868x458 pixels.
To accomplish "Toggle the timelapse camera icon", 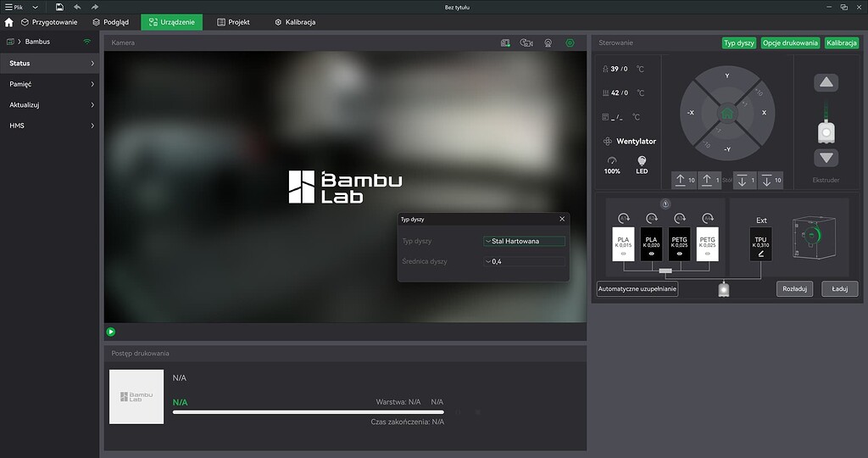I will click(526, 42).
